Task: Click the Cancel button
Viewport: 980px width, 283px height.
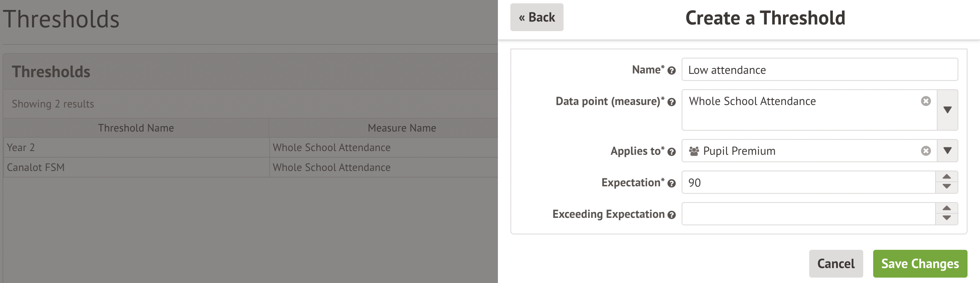Action: click(x=836, y=263)
